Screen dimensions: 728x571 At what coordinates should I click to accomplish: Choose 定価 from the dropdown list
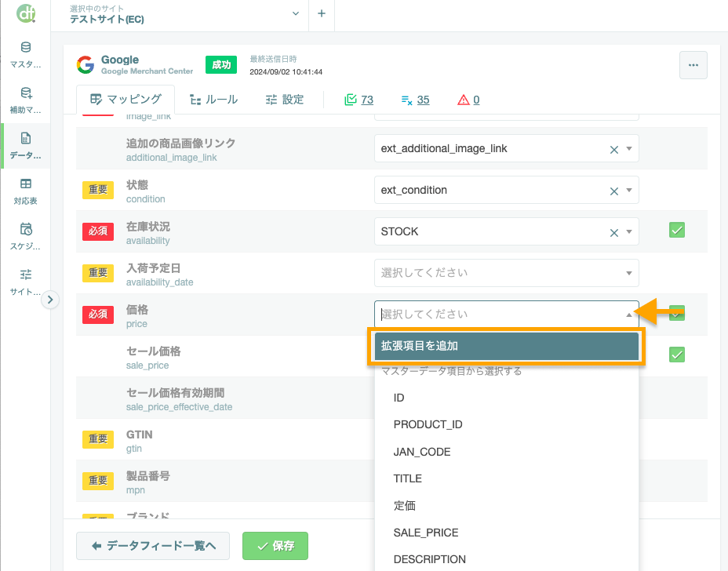tap(507, 506)
